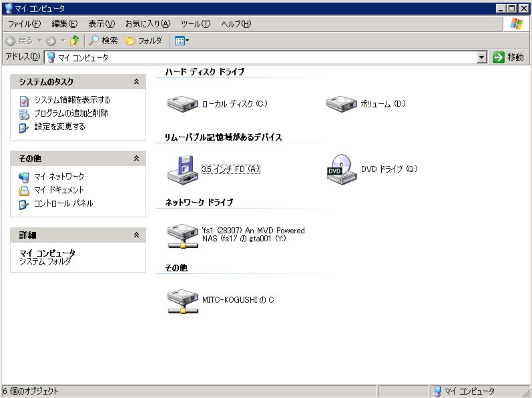Open the ツール(T) menu

pyautogui.click(x=196, y=24)
